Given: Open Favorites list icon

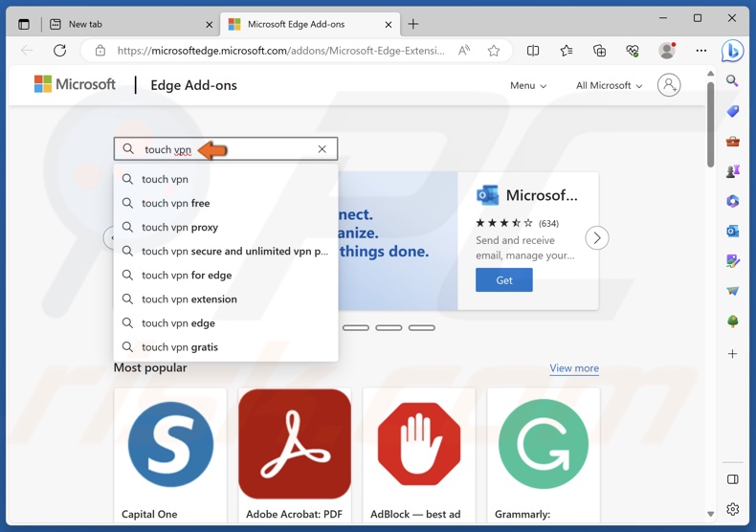Looking at the screenshot, I should 566,50.
